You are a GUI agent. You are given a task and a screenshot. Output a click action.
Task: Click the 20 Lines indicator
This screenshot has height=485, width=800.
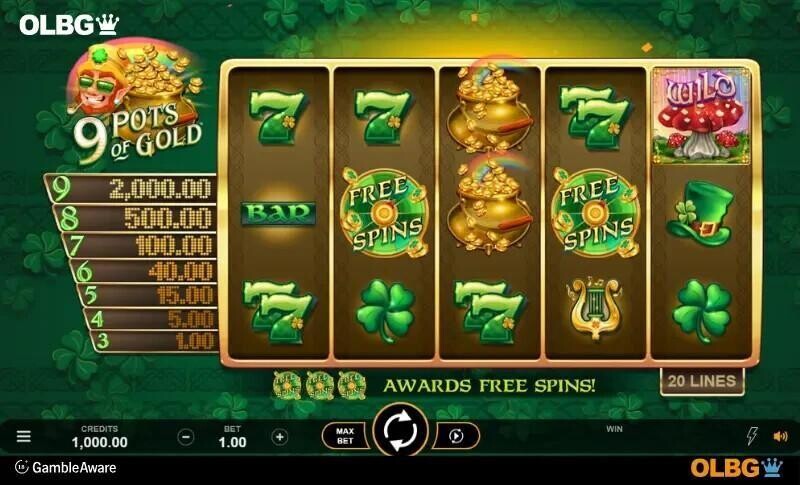[702, 381]
